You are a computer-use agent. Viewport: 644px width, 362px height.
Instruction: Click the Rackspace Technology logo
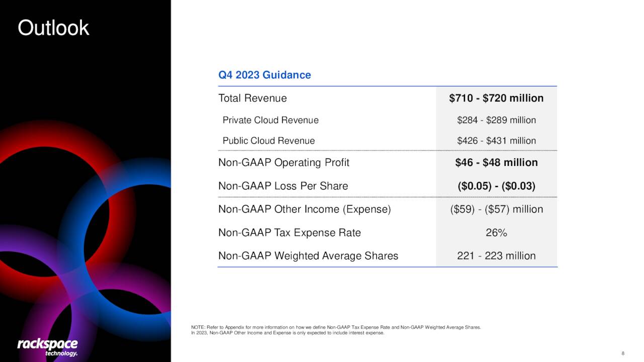(x=48, y=347)
